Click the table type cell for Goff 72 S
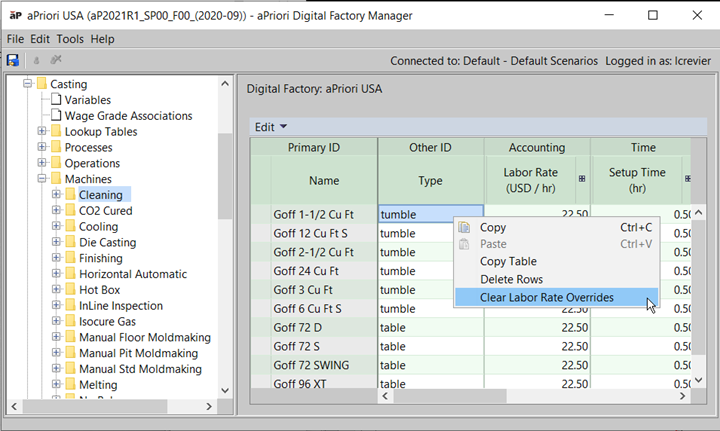 point(430,346)
